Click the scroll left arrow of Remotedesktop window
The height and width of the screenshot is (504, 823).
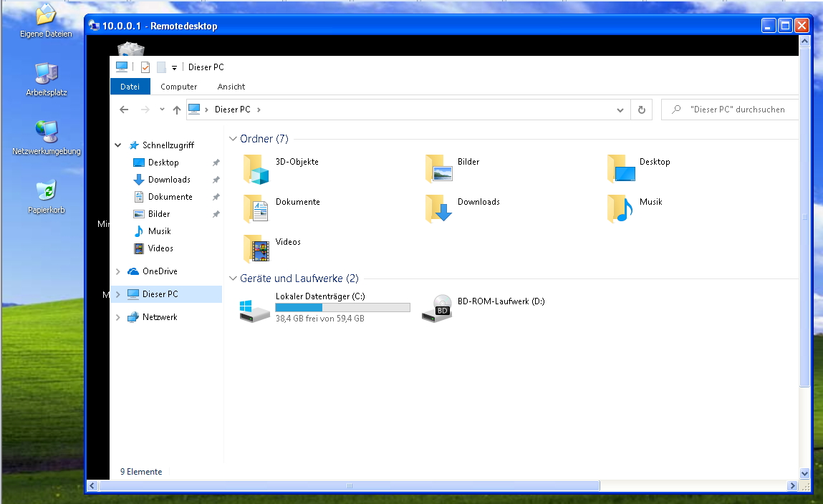click(x=92, y=485)
